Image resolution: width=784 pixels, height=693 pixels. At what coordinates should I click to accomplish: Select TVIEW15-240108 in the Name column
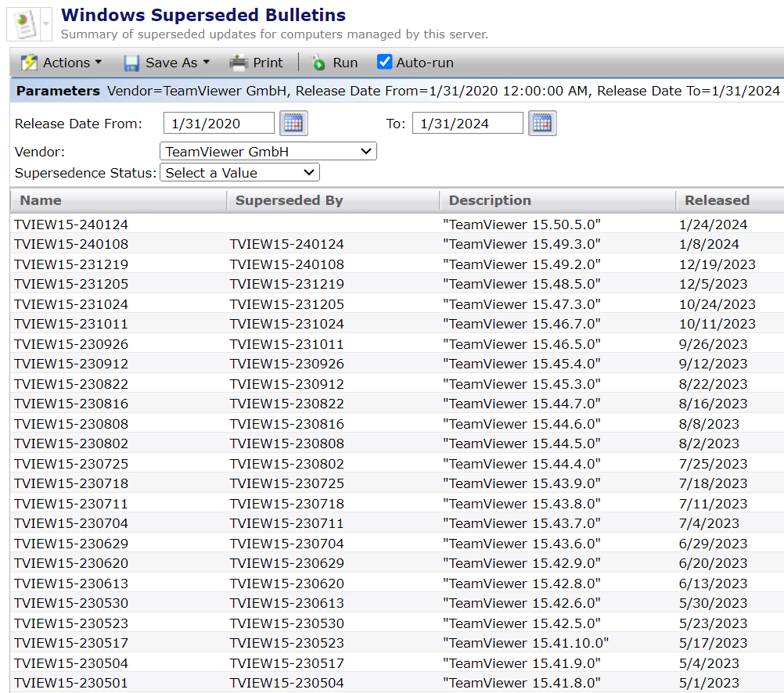click(71, 244)
